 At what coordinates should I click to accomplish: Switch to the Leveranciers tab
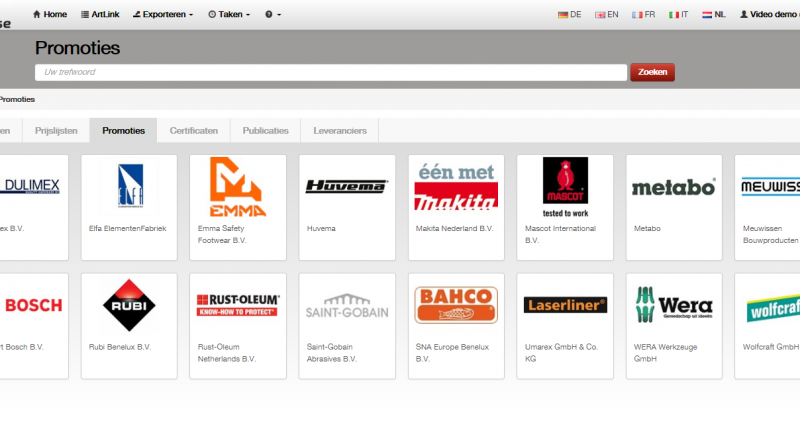tap(340, 131)
